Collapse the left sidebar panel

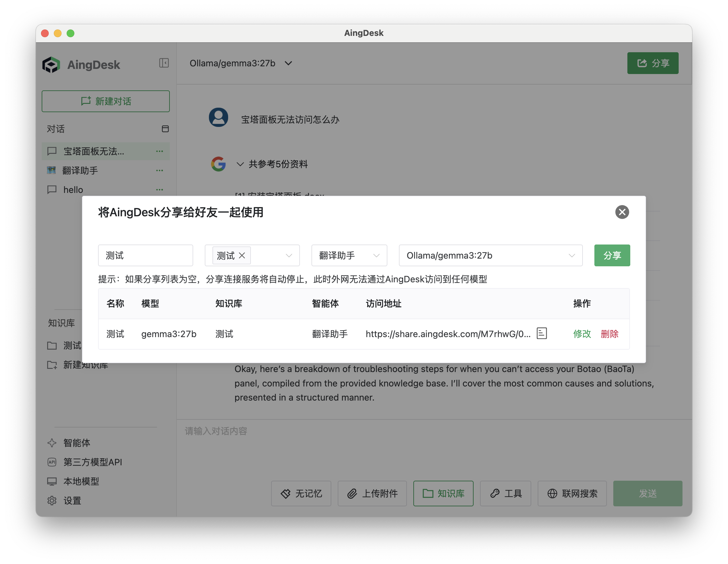[x=164, y=63]
